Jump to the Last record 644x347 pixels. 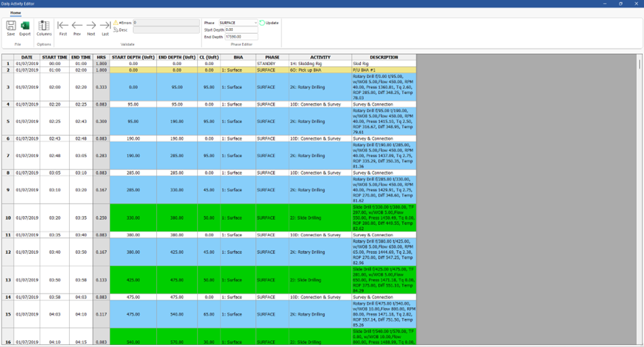click(105, 27)
